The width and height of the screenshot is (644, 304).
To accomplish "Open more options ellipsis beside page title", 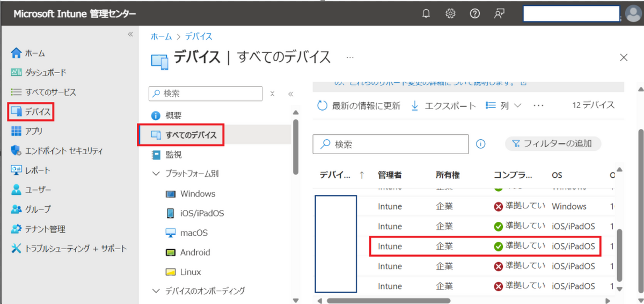I will tap(350, 56).
